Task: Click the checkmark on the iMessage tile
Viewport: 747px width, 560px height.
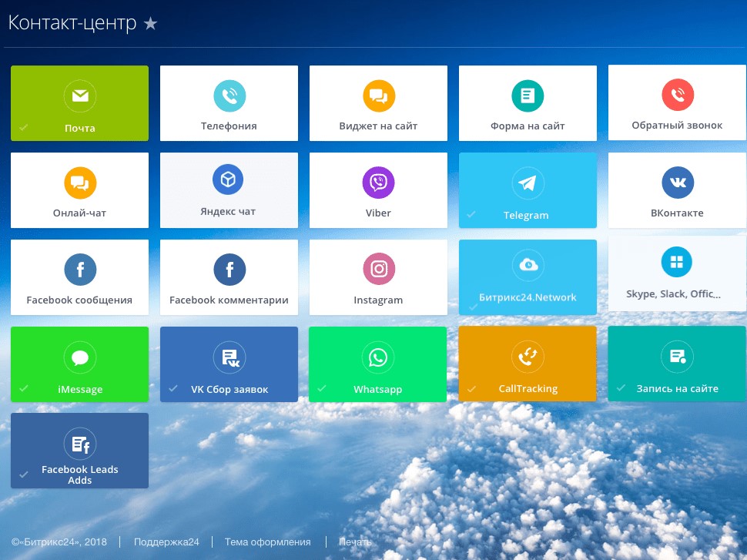Action: (x=23, y=388)
